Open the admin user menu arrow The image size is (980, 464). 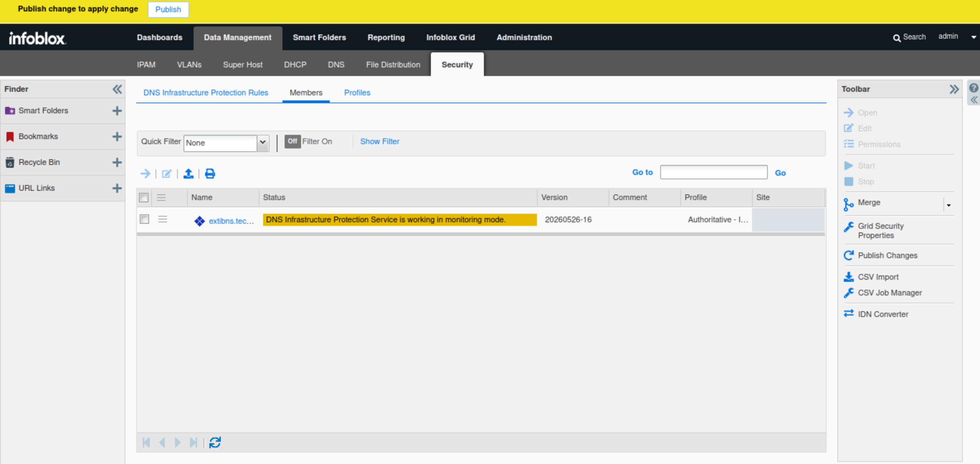click(x=974, y=37)
